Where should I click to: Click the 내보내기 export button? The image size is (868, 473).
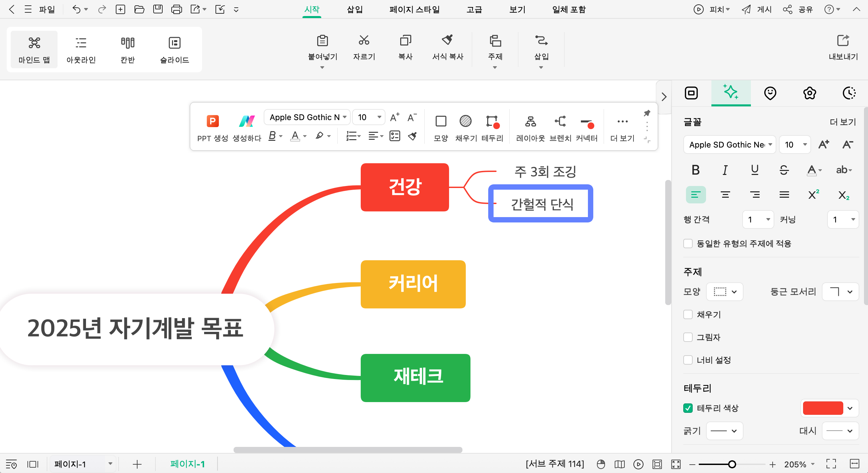tap(843, 48)
